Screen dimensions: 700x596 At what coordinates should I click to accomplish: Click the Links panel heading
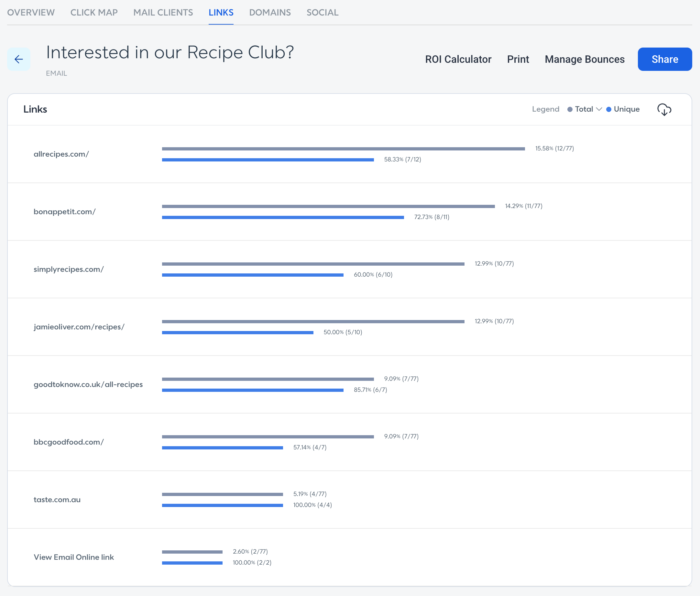pos(35,109)
